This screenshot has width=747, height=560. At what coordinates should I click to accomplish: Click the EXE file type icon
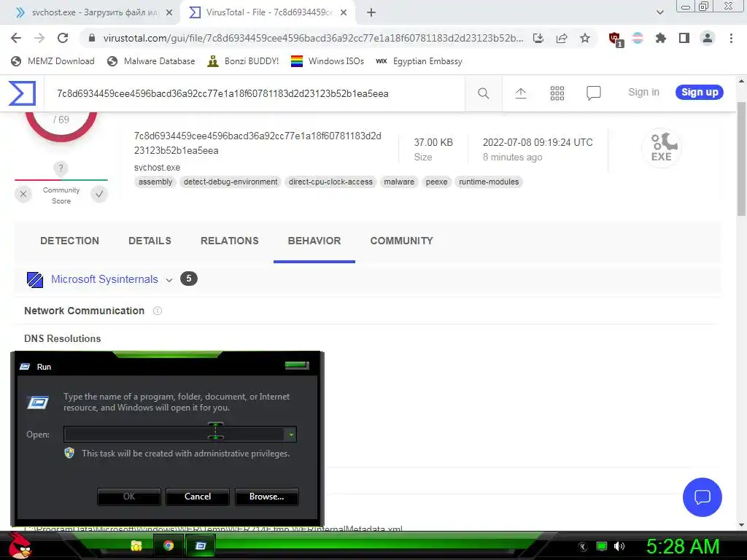662,148
